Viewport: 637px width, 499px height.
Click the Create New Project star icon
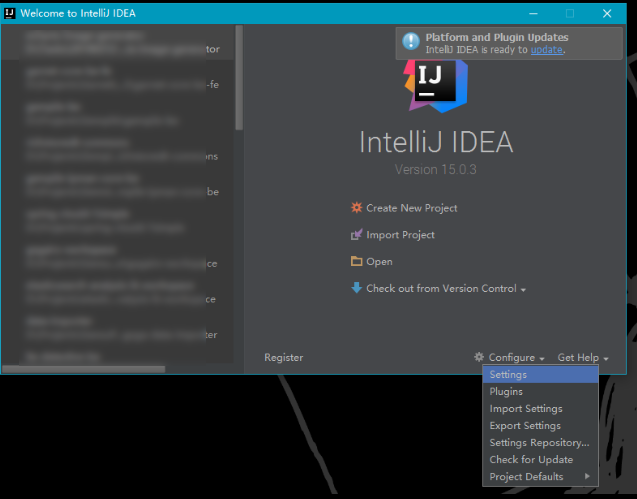pyautogui.click(x=356, y=208)
